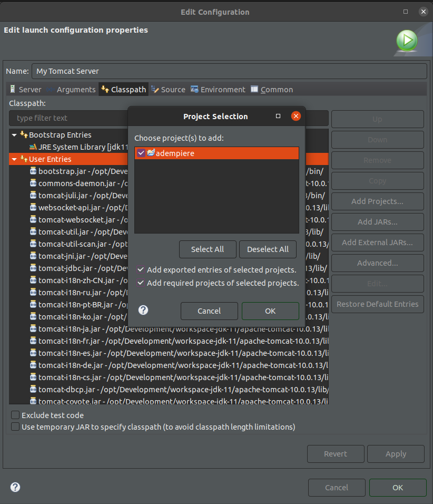Screen dimensions: 433x504
Task: Enable Exclude test code checkbox
Action: [15, 415]
